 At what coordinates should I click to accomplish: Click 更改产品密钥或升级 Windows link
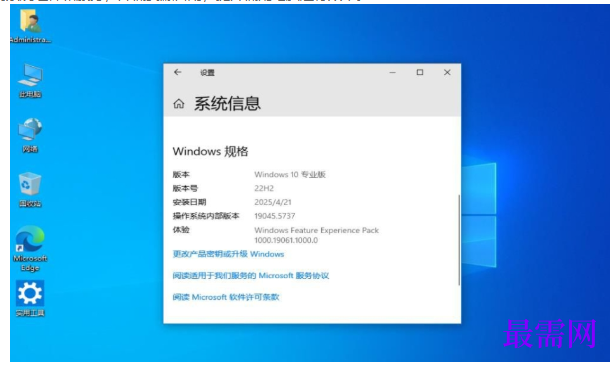point(228,254)
